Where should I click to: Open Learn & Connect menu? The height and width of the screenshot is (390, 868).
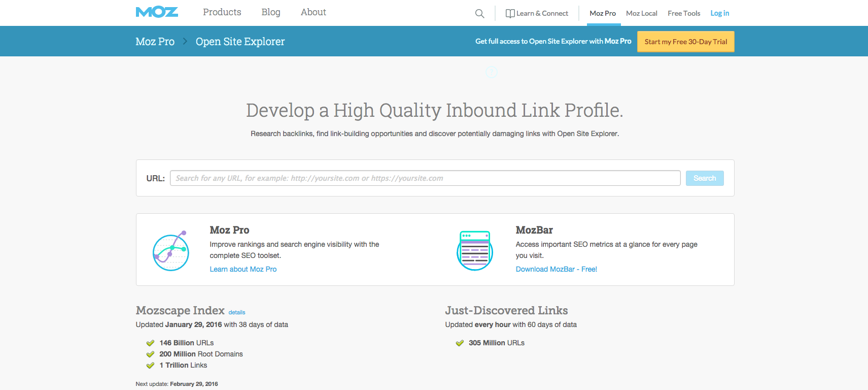[x=537, y=13]
